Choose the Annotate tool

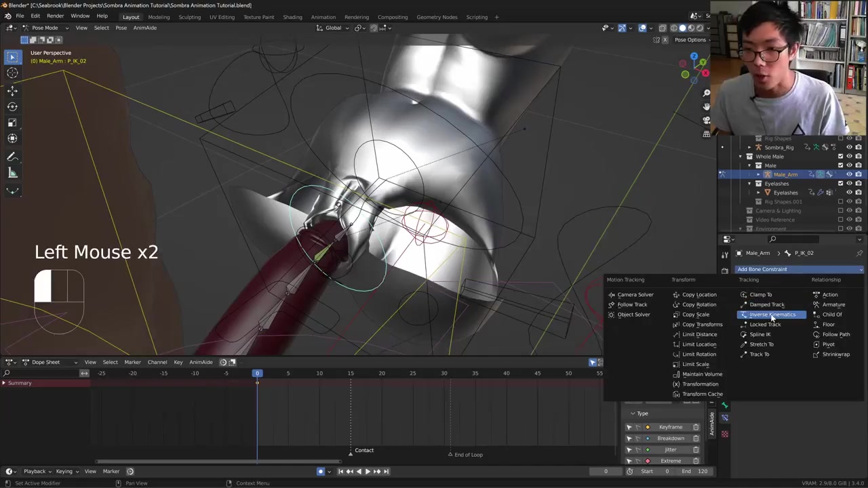point(12,157)
